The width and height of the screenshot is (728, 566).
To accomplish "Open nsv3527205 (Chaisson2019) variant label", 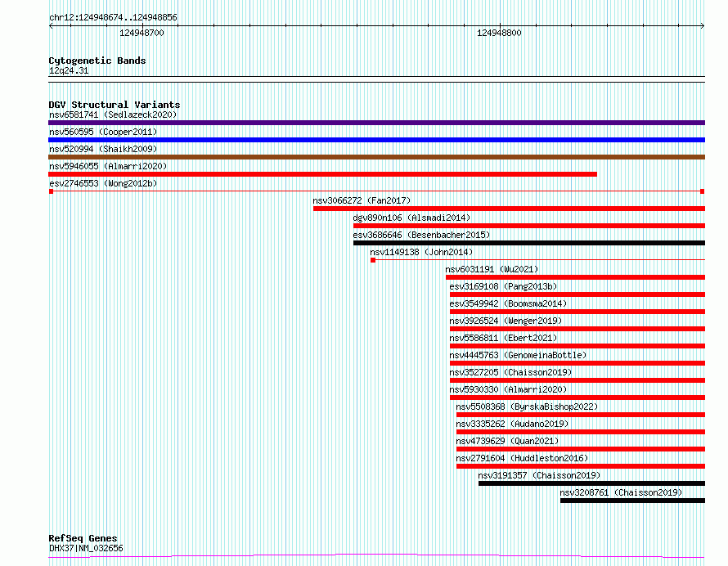I will coord(510,372).
